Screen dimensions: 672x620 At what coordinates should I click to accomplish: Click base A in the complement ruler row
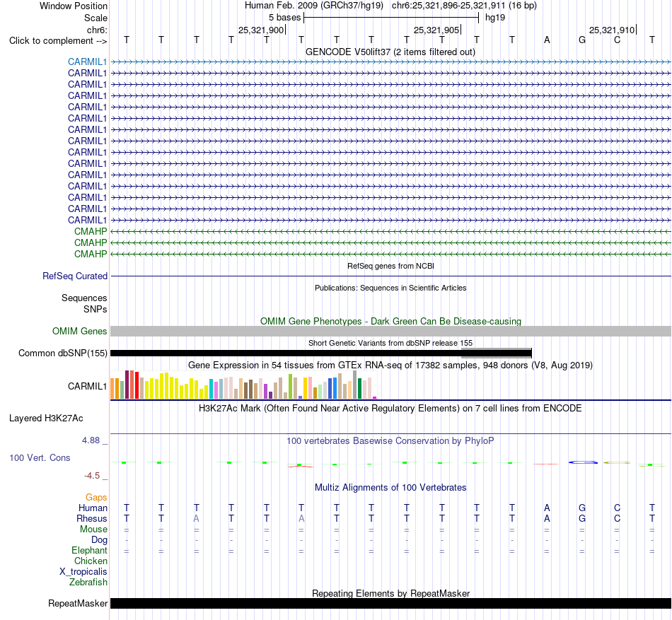[x=547, y=40]
